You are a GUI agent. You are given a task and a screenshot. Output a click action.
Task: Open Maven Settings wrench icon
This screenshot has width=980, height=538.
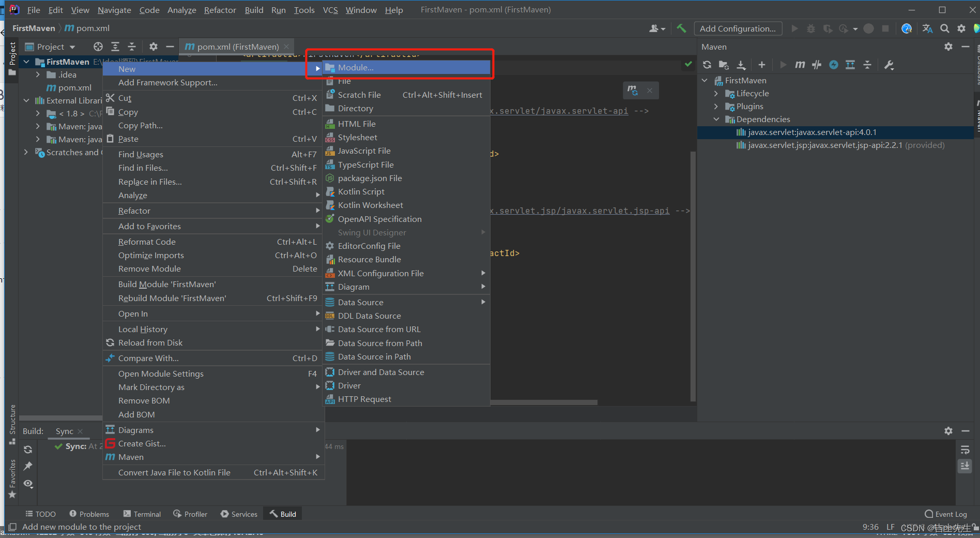pos(889,65)
